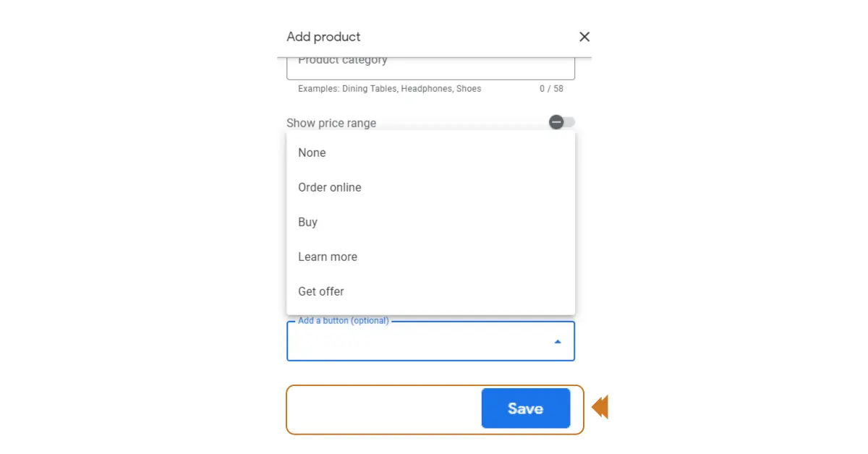Image resolution: width=868 pixels, height=454 pixels.
Task: Click the Add product dialog title
Action: pos(323,37)
